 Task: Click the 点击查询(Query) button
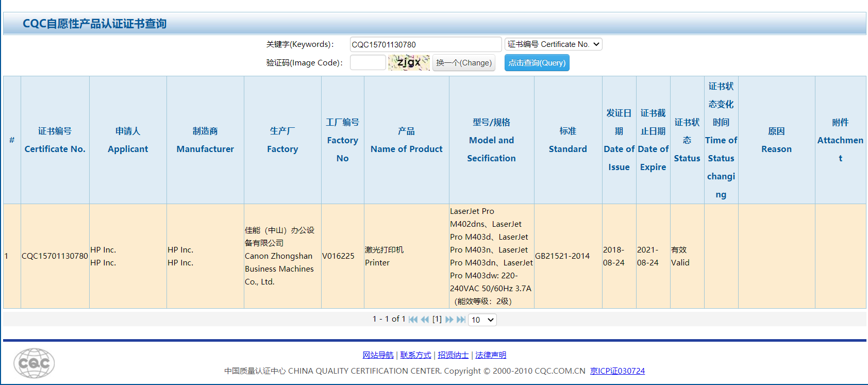[x=537, y=63]
